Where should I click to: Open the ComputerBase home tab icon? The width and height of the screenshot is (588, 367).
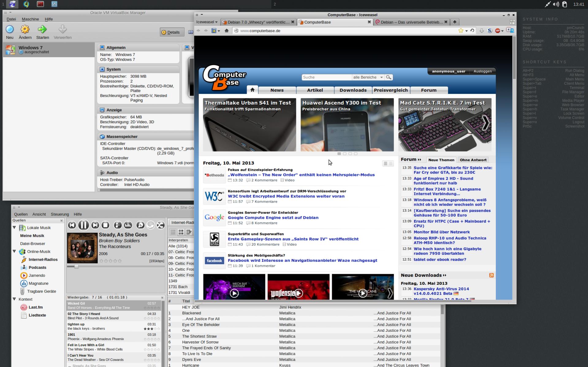pos(252,90)
